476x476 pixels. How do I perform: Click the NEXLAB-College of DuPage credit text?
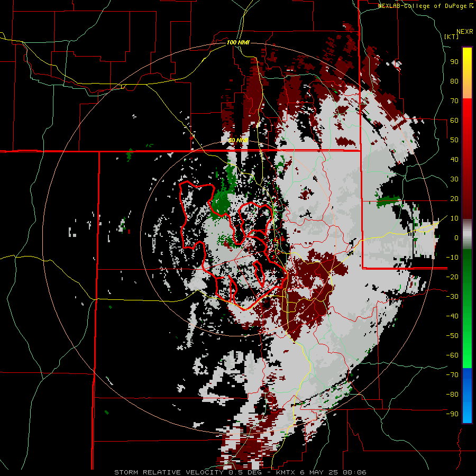click(x=422, y=6)
